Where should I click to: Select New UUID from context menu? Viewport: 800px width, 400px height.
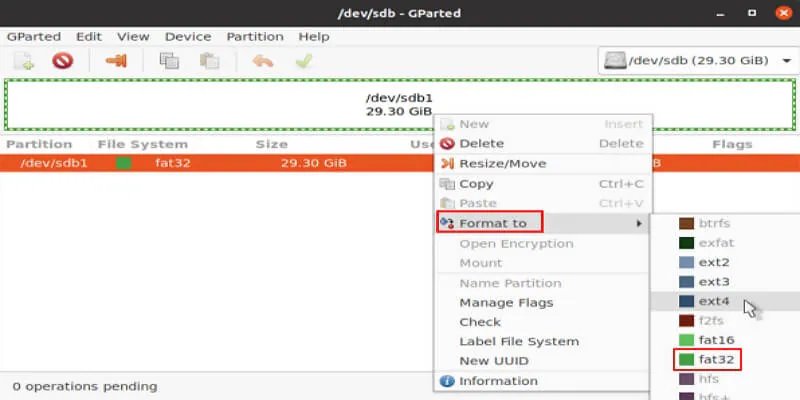pyautogui.click(x=543, y=361)
